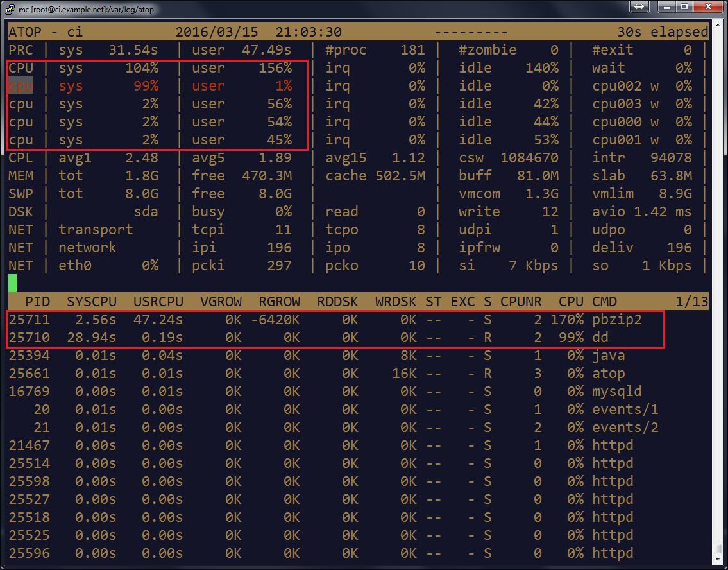The width and height of the screenshot is (728, 570).
Task: Click the '1/13' page indicator
Action: 692,302
